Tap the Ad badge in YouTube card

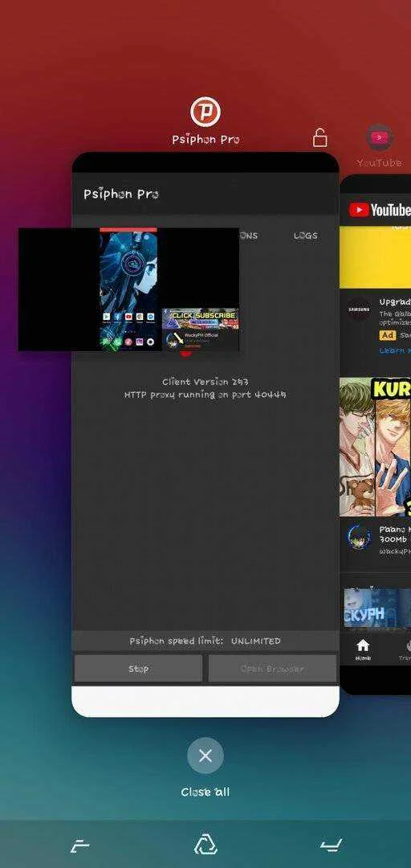click(x=387, y=335)
